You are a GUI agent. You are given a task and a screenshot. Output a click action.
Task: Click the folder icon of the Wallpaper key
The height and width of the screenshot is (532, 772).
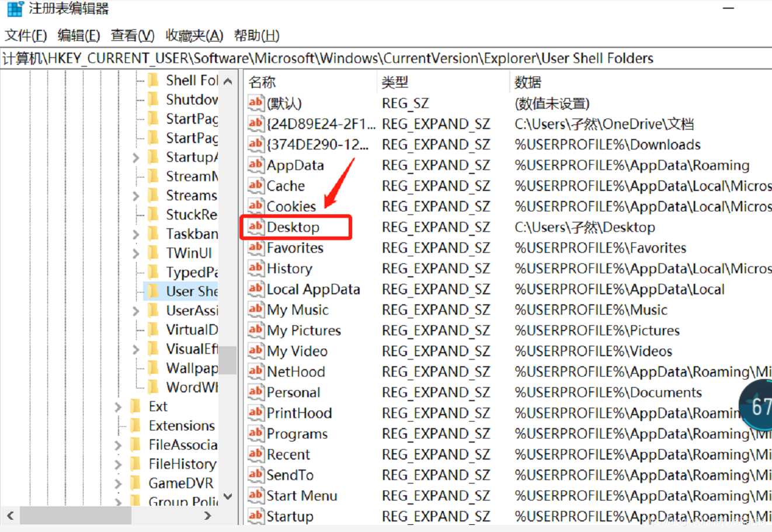point(154,368)
